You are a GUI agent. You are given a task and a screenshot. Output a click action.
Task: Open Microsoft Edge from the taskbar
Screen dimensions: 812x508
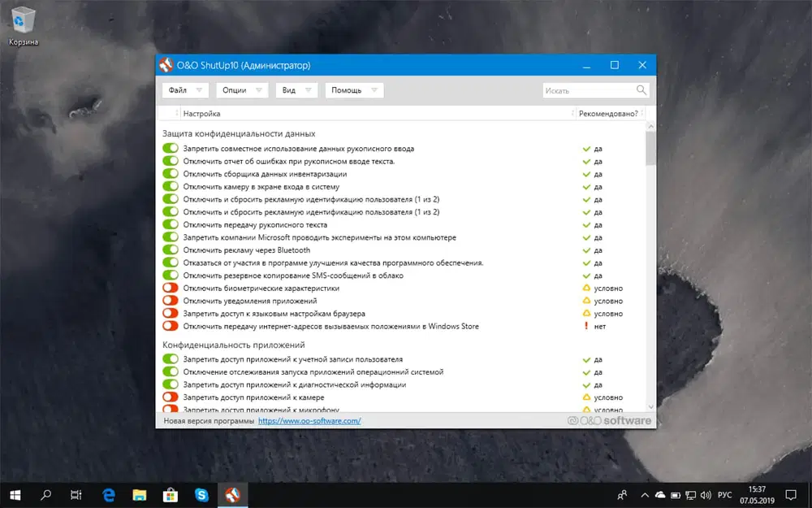point(109,494)
